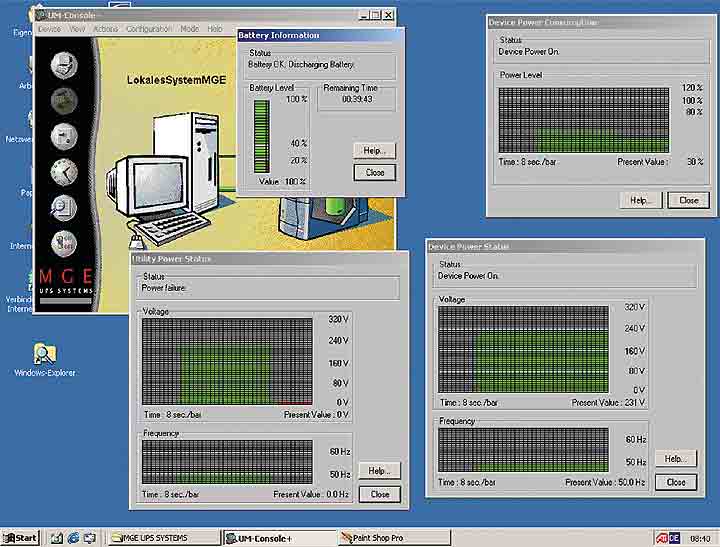Click Close in Device Power Status window
720x547 pixels.
click(x=676, y=482)
